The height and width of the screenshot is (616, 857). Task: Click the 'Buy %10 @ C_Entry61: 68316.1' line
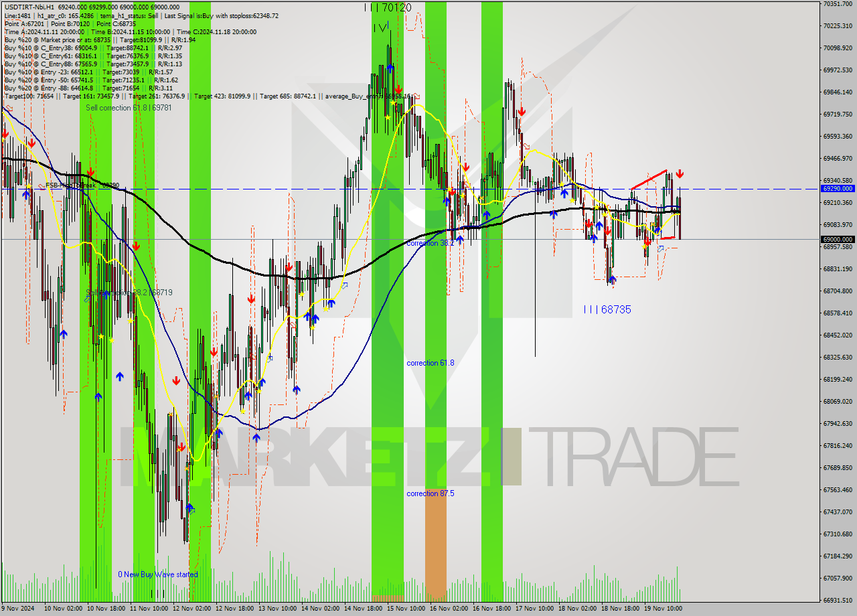click(x=93, y=56)
